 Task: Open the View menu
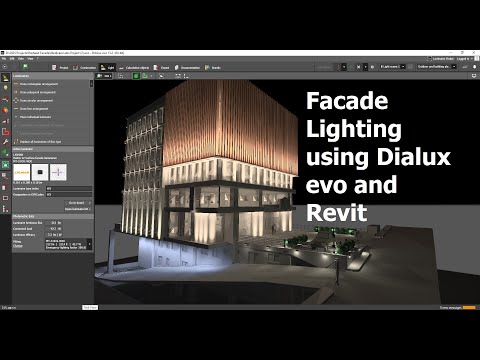pos(30,59)
